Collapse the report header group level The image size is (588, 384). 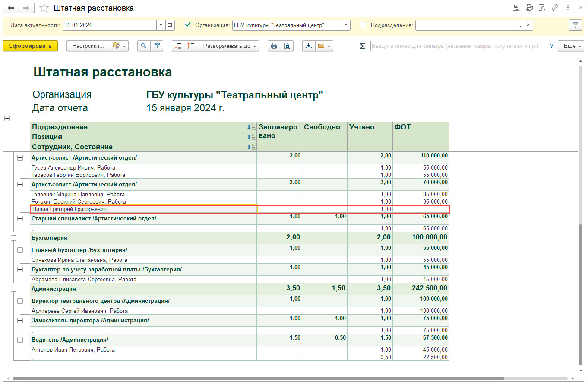tap(7, 119)
